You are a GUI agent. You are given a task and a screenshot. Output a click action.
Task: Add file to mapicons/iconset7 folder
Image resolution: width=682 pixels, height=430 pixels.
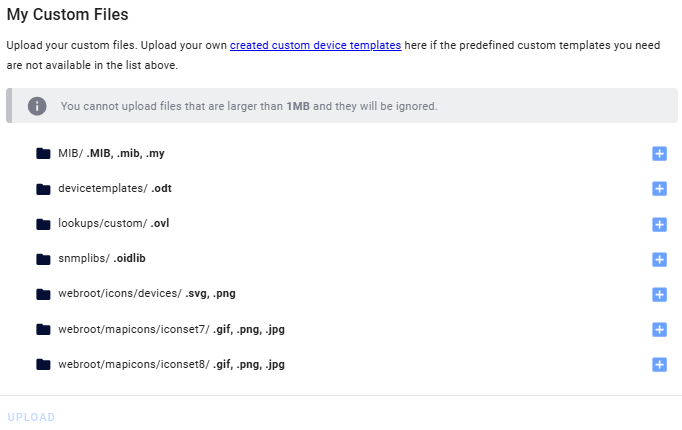point(659,329)
